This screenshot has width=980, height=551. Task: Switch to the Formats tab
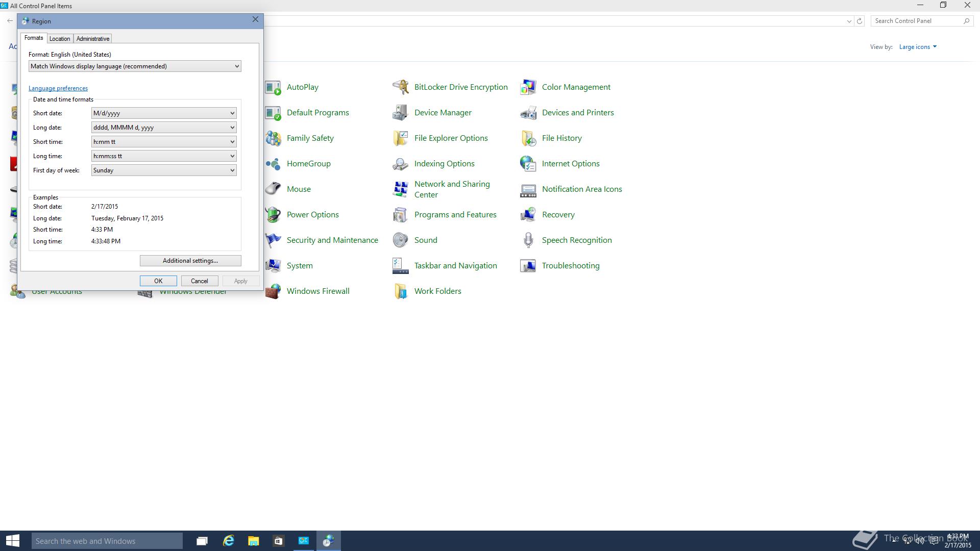[34, 38]
